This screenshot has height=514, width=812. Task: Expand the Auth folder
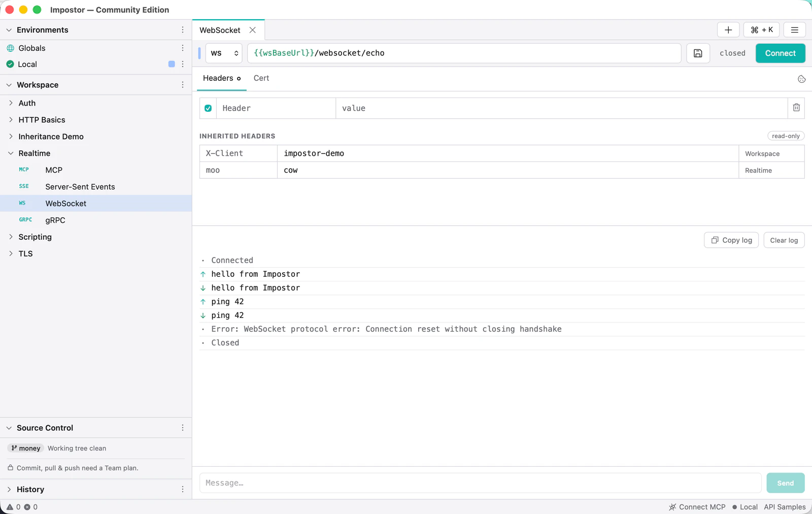pos(11,103)
